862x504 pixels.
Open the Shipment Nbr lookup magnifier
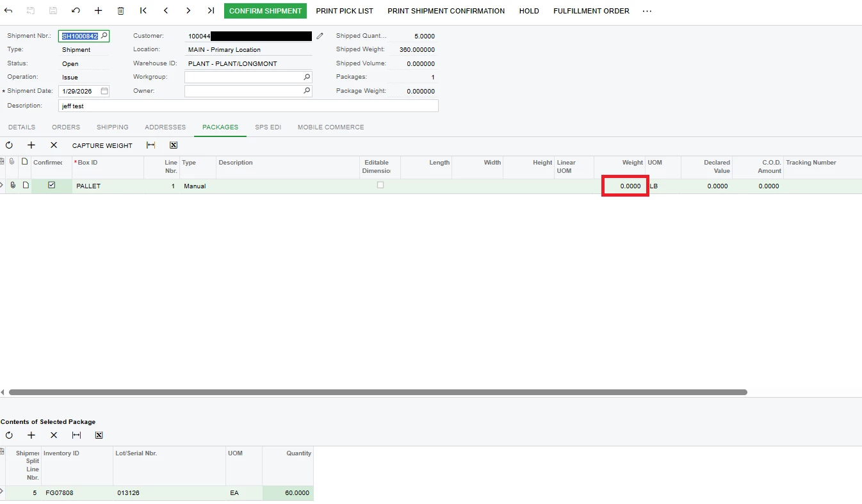tap(104, 36)
